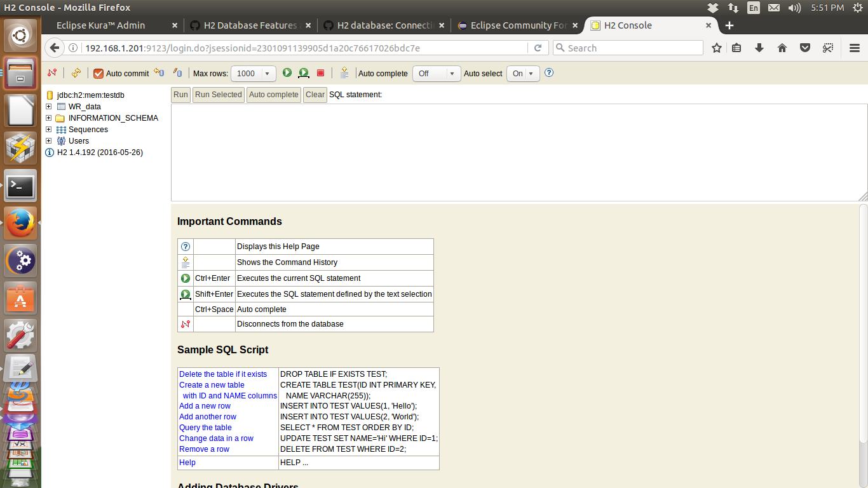Screen dimensions: 868x488
Task: Click the toolbar Help question mark icon
Action: (x=549, y=73)
